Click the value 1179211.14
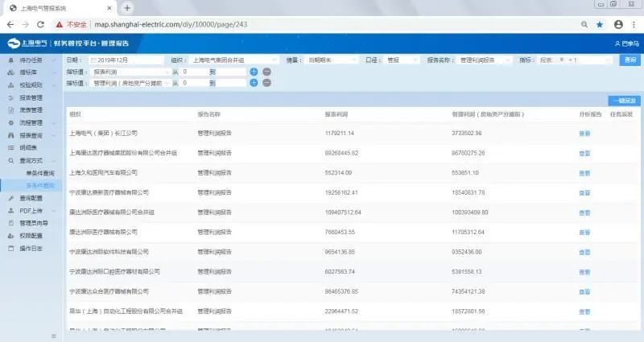The width and height of the screenshot is (644, 342). click(339, 134)
